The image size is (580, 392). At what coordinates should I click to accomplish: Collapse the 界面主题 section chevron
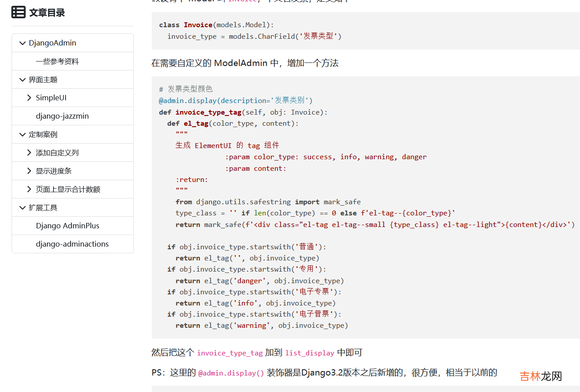click(x=22, y=80)
